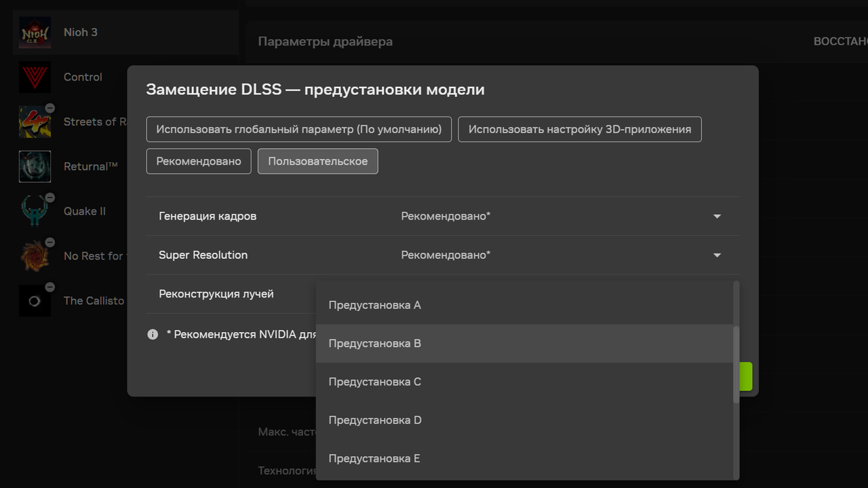
Task: Click the info icon beside the NVIDIA recommendation note
Action: tap(153, 334)
